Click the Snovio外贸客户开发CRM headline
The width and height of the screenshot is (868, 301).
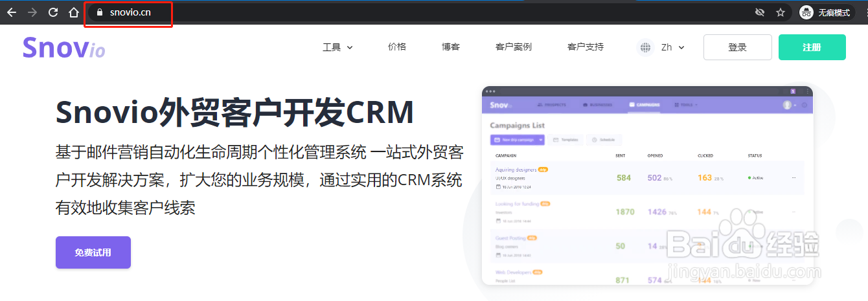234,113
